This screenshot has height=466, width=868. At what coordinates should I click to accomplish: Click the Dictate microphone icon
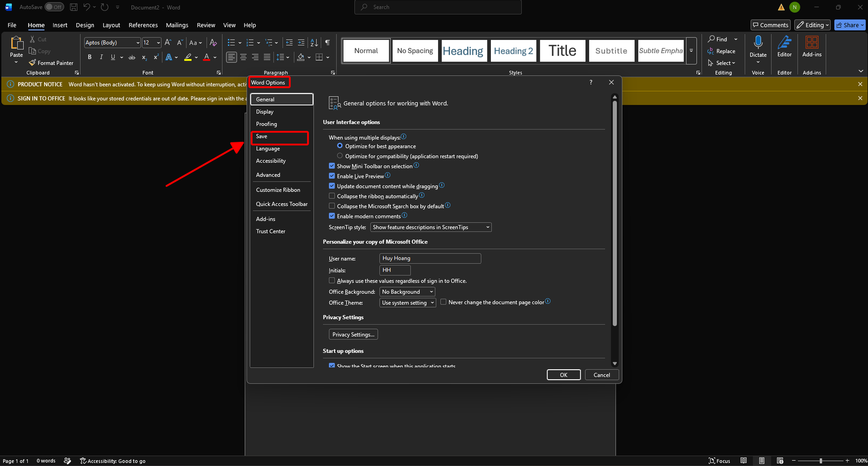pos(758,42)
